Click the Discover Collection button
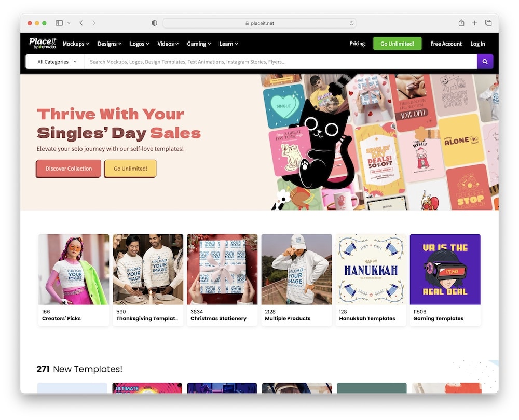 (x=69, y=169)
